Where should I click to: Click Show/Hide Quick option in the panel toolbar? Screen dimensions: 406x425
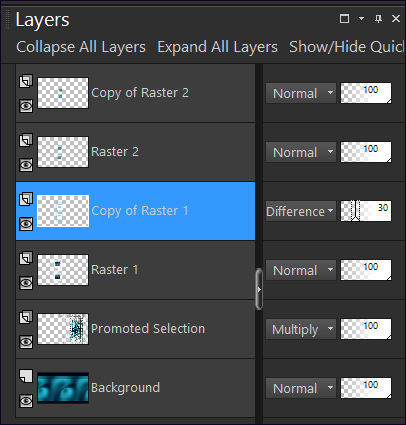(347, 47)
